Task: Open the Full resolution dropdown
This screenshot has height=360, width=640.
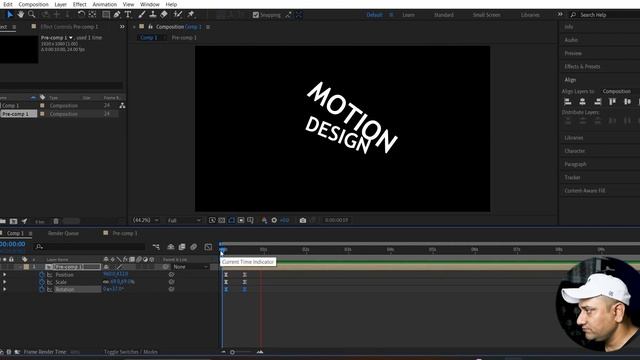Action: pos(184,220)
